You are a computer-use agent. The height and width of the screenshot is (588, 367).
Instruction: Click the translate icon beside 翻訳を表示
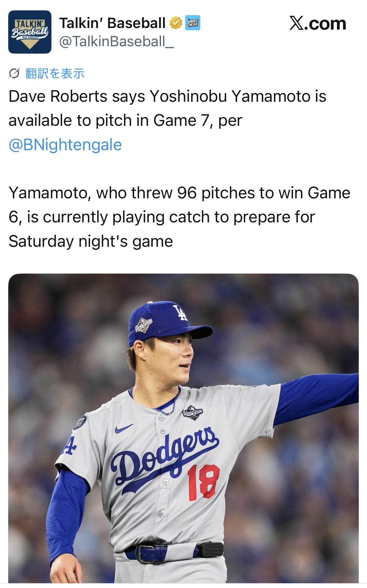[x=14, y=73]
